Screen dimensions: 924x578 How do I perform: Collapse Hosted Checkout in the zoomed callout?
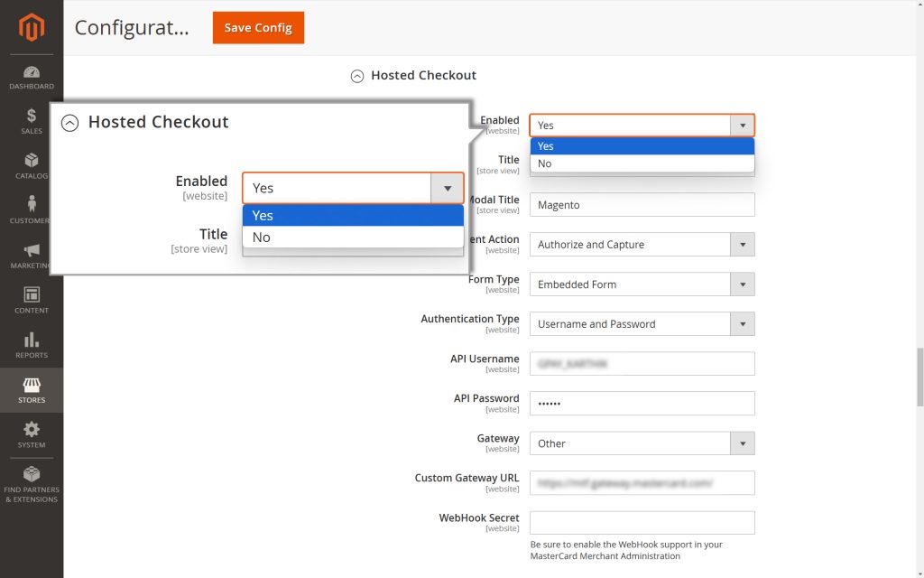145,122
